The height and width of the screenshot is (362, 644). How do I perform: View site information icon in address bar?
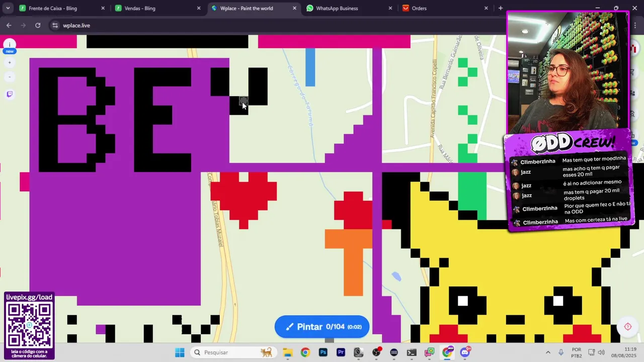pyautogui.click(x=55, y=25)
